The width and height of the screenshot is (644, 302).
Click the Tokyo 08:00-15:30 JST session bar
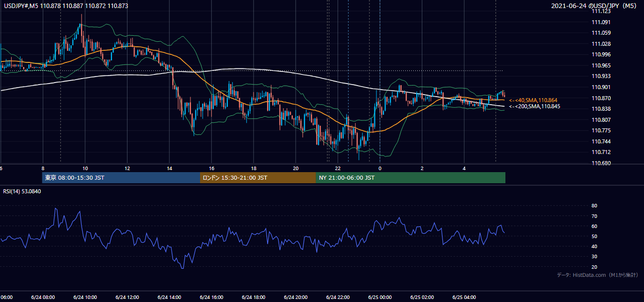121,178
